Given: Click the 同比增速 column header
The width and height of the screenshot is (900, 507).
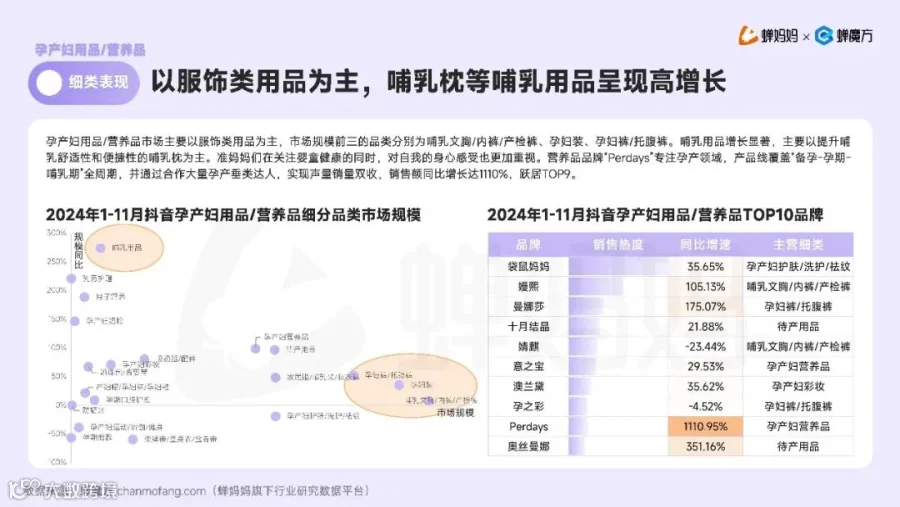Looking at the screenshot, I should (705, 245).
